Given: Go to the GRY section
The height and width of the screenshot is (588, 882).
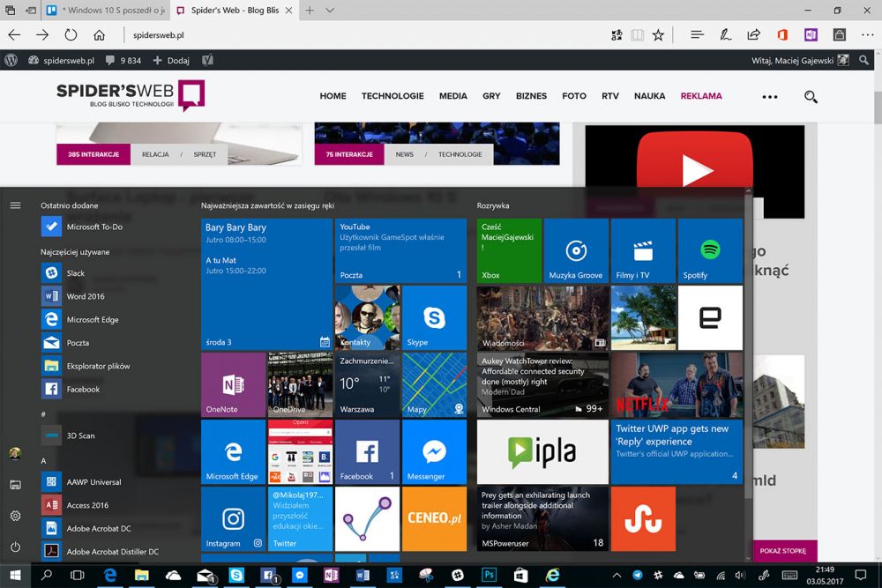Looking at the screenshot, I should pyautogui.click(x=491, y=96).
